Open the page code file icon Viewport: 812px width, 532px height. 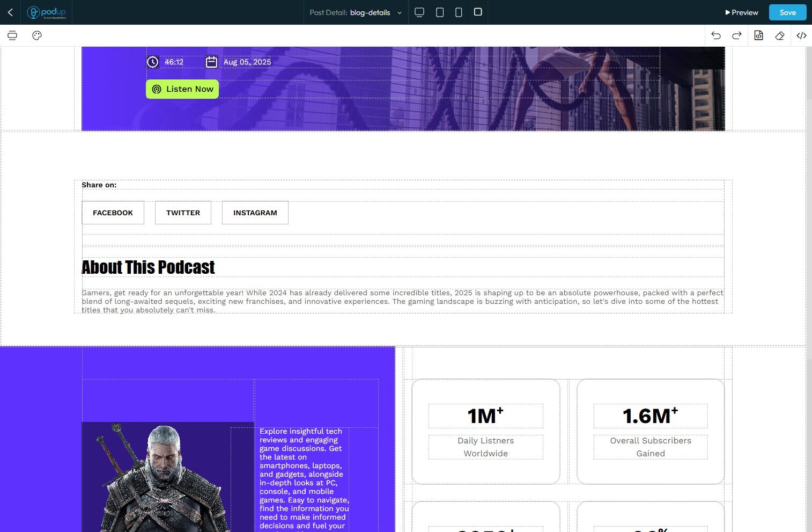pos(758,35)
